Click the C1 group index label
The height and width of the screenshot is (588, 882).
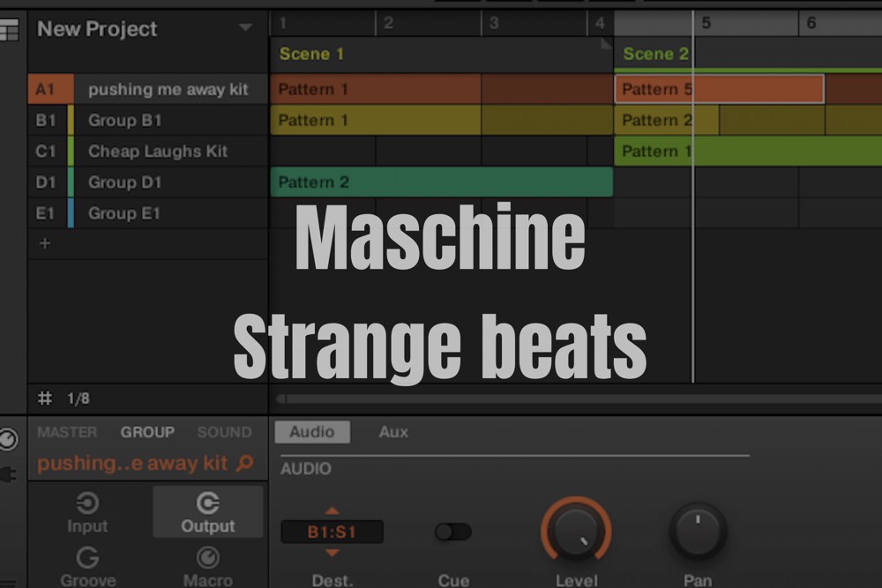pos(46,152)
